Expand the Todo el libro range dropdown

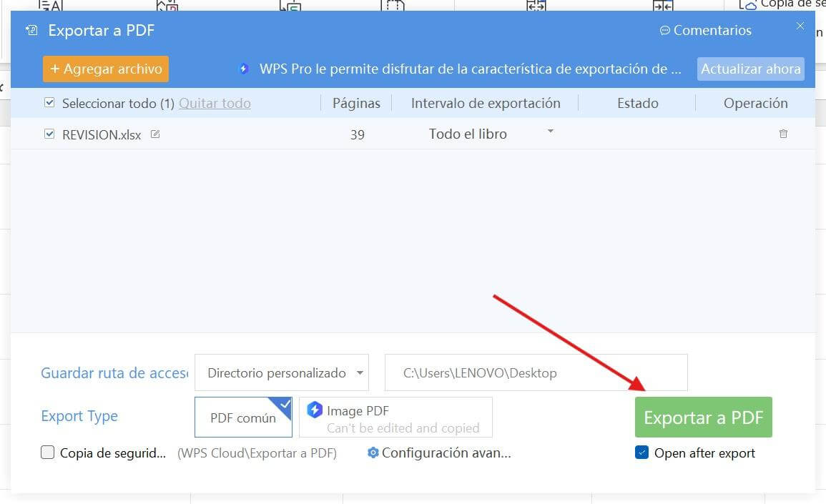551,131
